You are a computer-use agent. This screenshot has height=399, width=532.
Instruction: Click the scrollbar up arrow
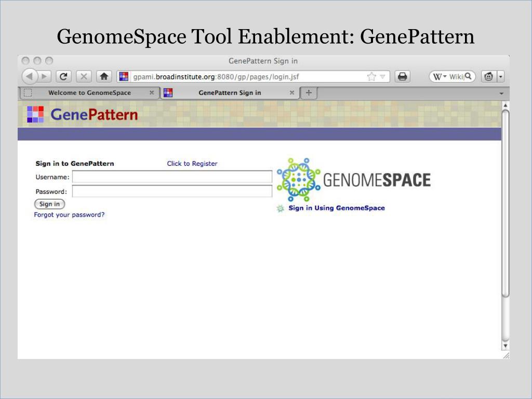tap(505, 105)
